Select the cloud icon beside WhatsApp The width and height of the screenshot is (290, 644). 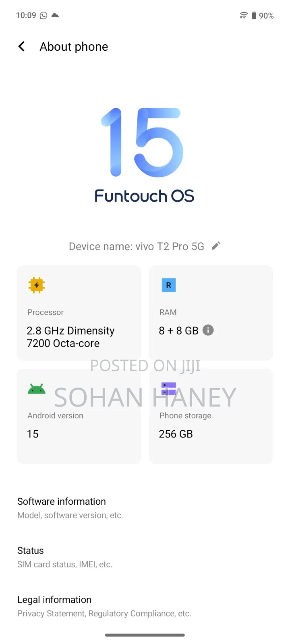click(54, 15)
